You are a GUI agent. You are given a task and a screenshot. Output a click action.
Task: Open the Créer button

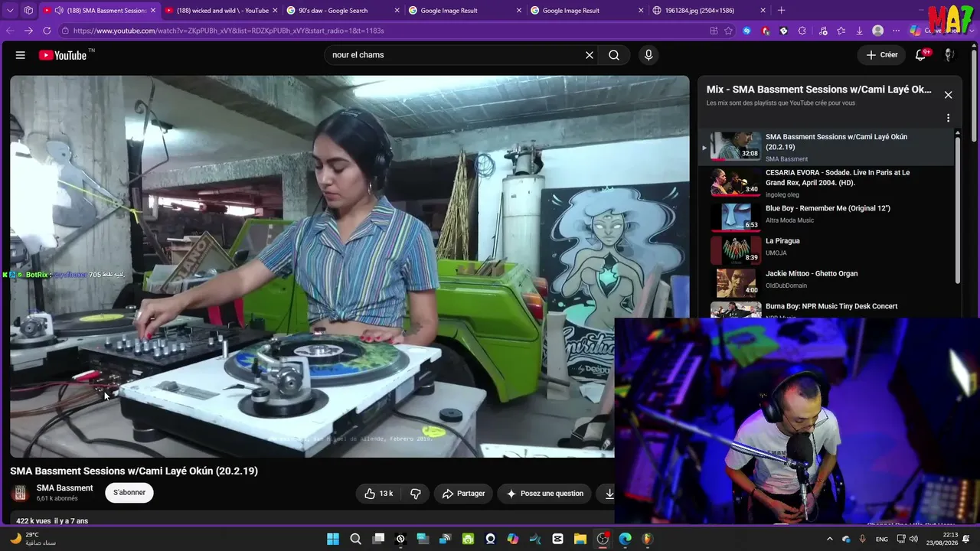pos(881,55)
